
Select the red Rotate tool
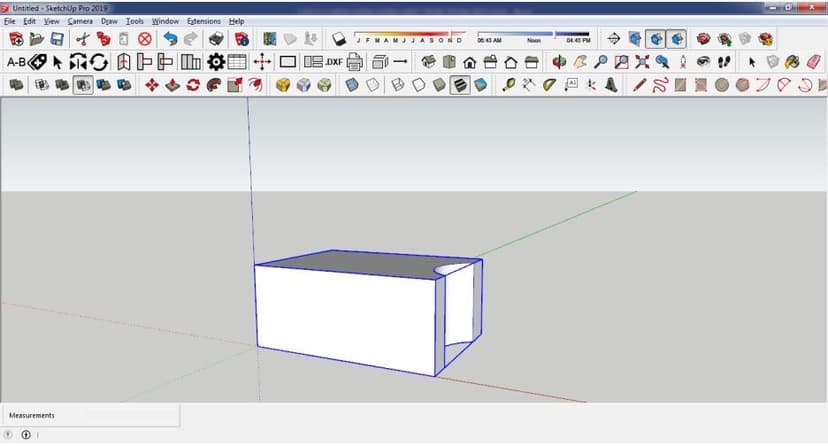[193, 84]
